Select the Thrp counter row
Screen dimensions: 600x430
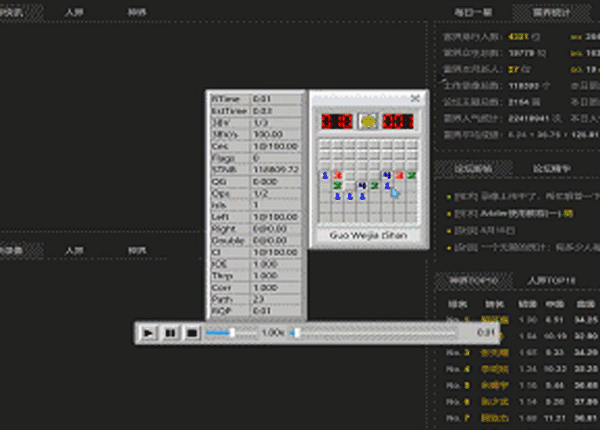pyautogui.click(x=256, y=275)
